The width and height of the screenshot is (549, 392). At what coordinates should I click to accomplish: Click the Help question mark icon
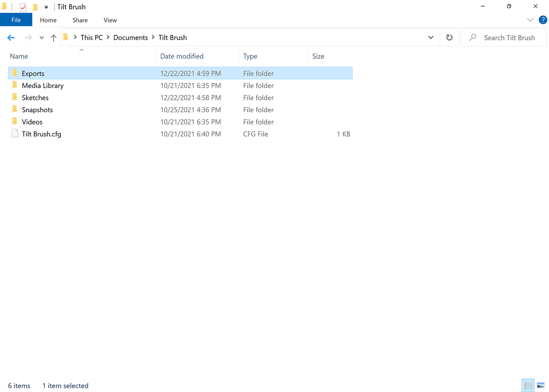[x=543, y=20]
